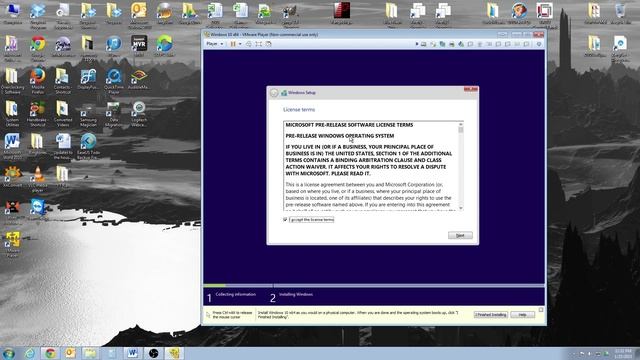Click the license text vertical scrollbar thumb
This screenshot has width=640, height=360.
tap(461, 130)
